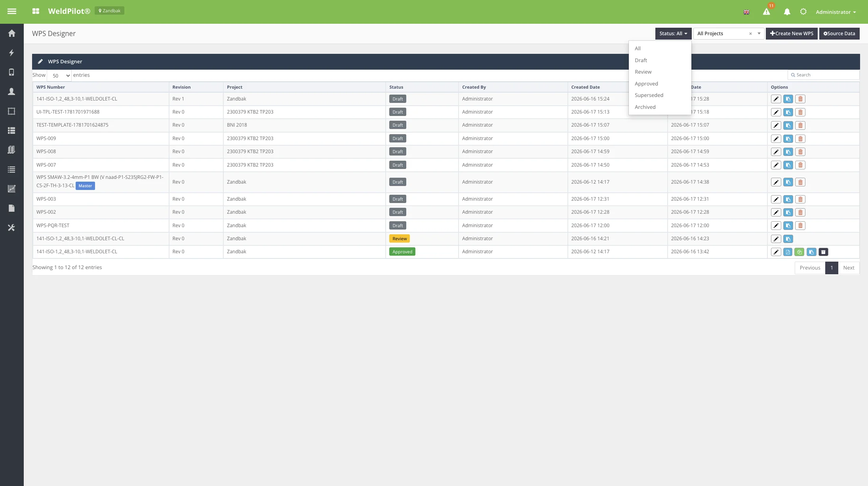Open the hamburger menu in top bar
The width and height of the screenshot is (868, 486).
[12, 11]
